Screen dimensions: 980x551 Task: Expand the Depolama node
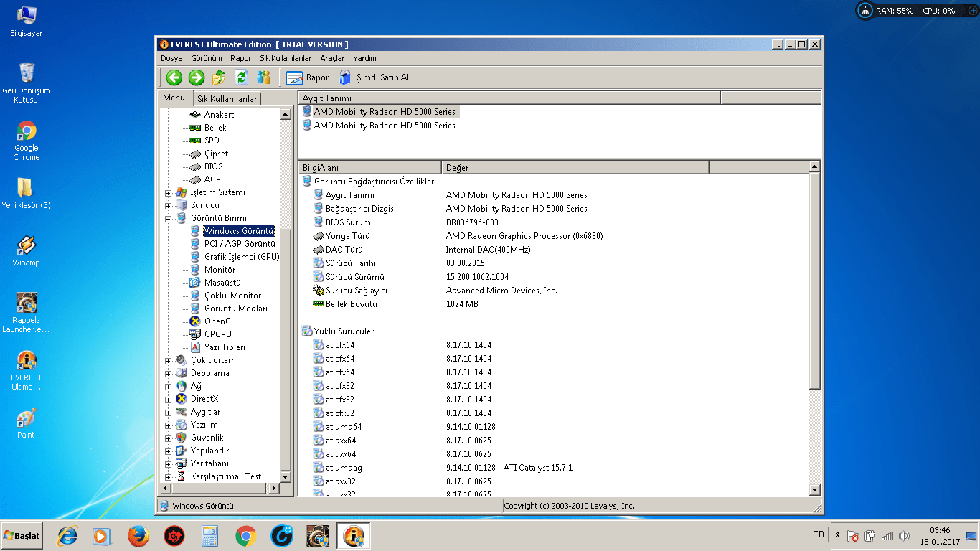[169, 373]
